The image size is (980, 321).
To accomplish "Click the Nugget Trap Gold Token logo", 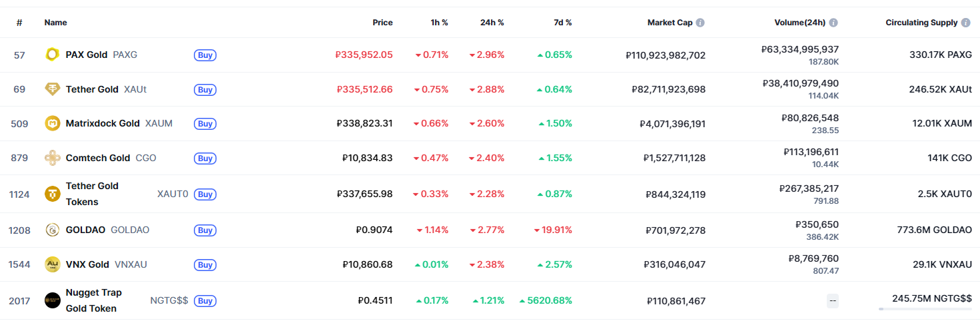I will click(x=52, y=300).
